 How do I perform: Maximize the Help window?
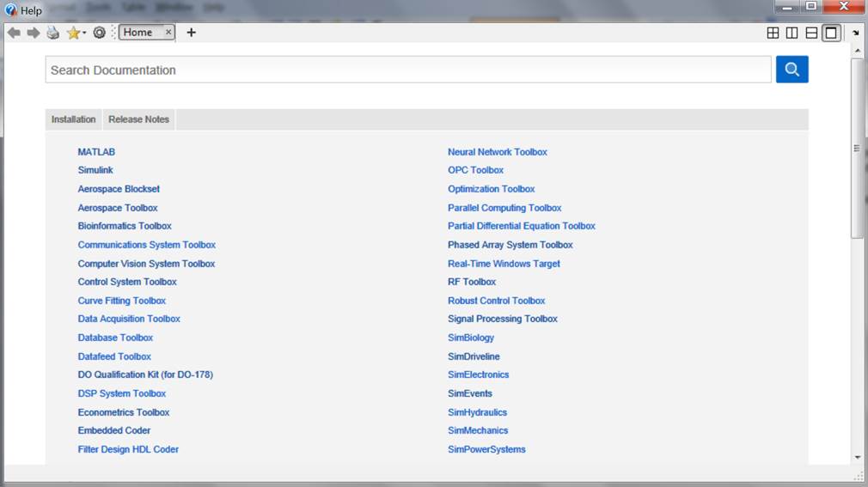point(811,7)
